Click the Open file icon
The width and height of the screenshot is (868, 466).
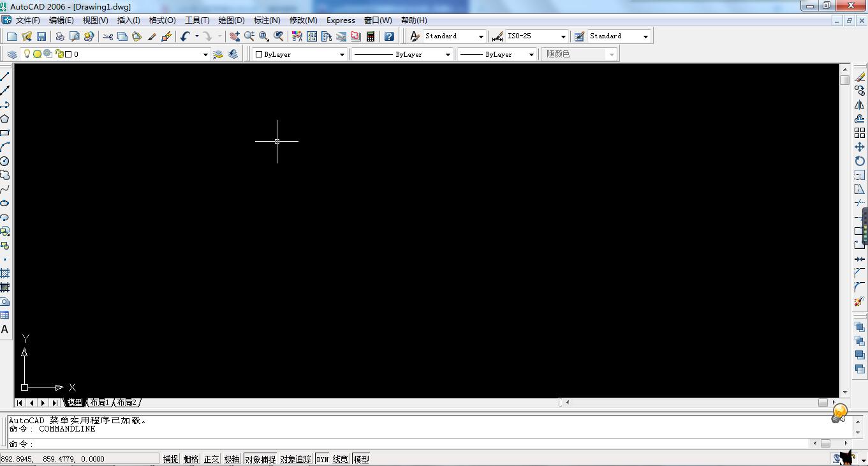click(27, 36)
